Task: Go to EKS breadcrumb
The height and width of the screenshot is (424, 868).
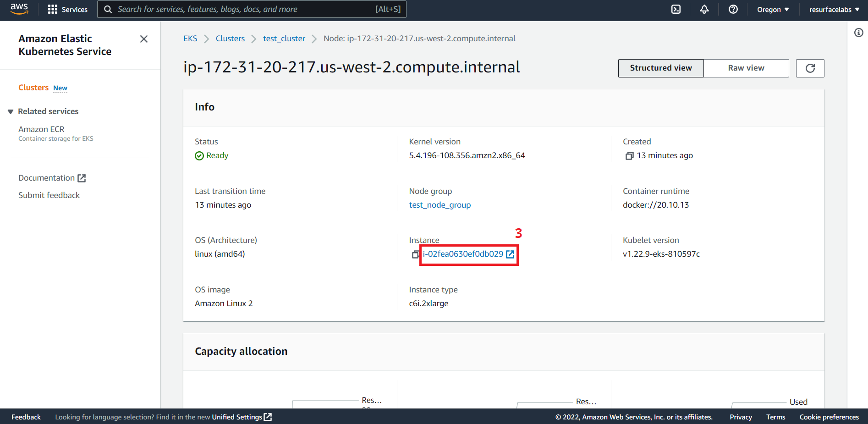Action: [x=190, y=39]
